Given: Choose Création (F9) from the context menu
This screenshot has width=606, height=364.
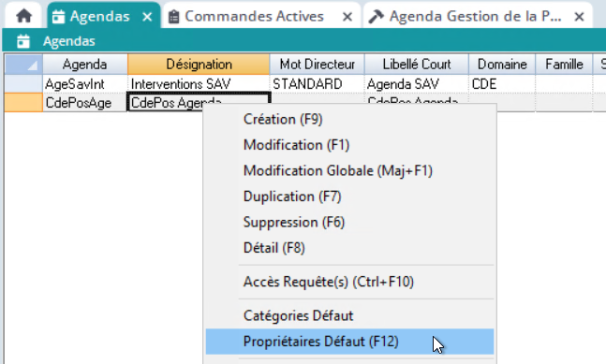Looking at the screenshot, I should point(283,119).
